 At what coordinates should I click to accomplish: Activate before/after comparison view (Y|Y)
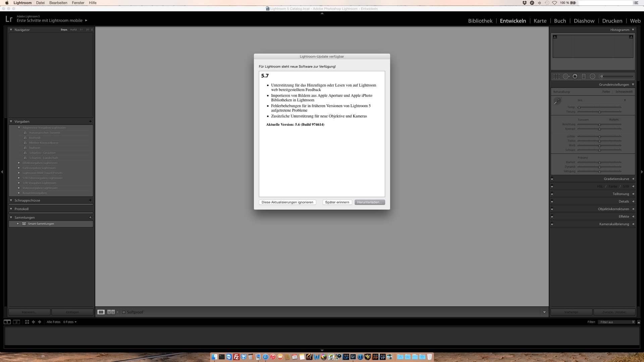(111, 312)
